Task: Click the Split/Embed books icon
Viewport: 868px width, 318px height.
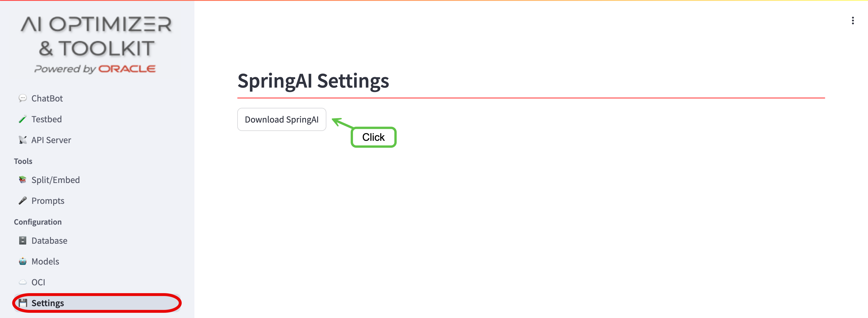Action: (x=23, y=180)
